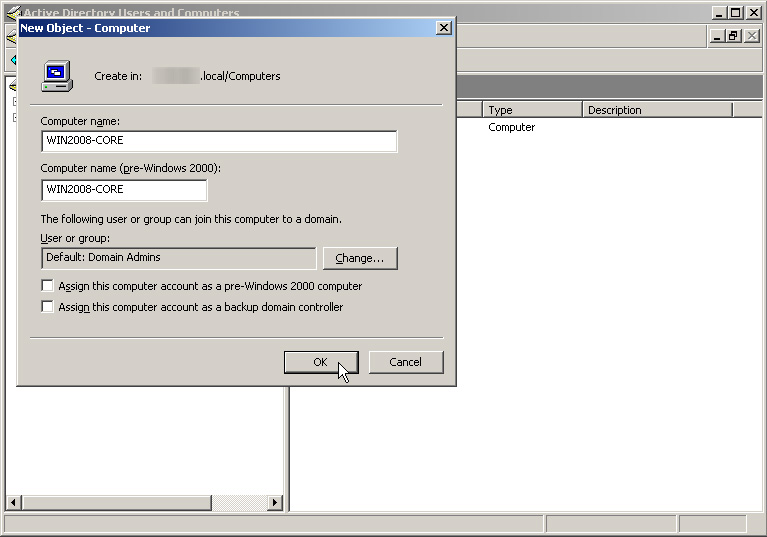The width and height of the screenshot is (767, 537).
Task: Select the Computer row in the list
Action: click(x=512, y=127)
